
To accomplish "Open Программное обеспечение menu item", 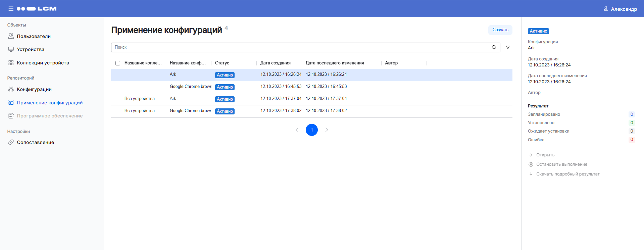I will click(x=50, y=116).
